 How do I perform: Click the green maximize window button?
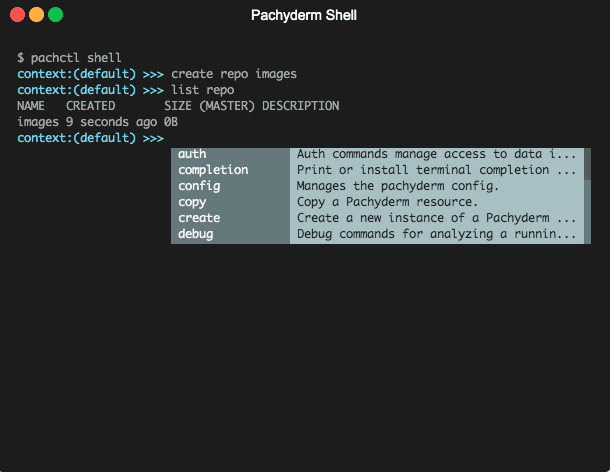pos(56,15)
